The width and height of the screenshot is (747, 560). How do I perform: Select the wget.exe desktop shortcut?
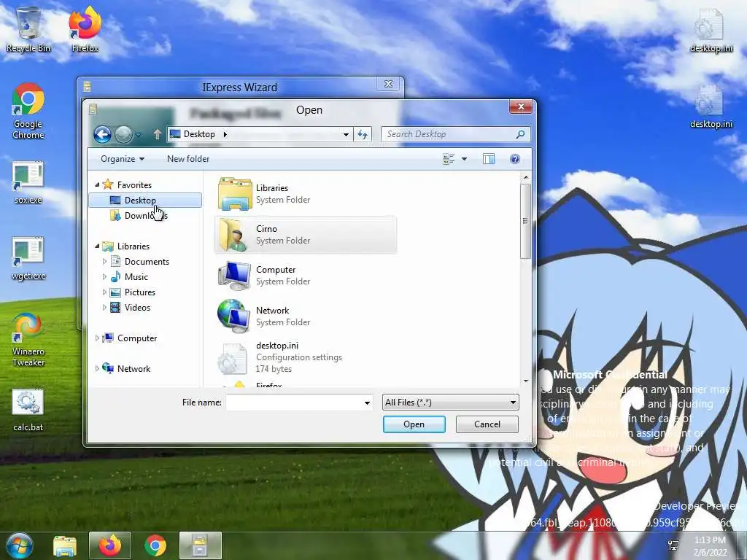[x=28, y=259]
